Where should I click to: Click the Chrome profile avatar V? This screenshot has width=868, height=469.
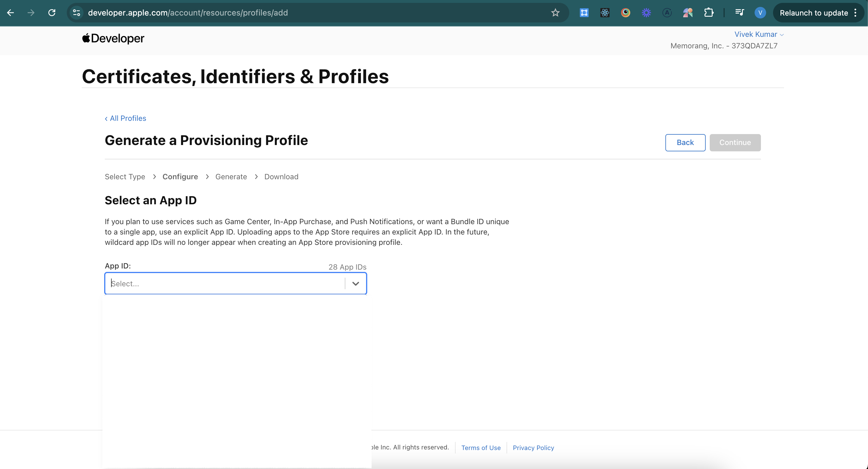[760, 13]
